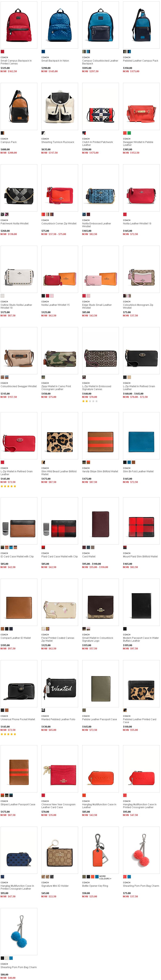View the Wanted Pebbled Leather Folio image
161x980 pixels.
click(x=60, y=684)
